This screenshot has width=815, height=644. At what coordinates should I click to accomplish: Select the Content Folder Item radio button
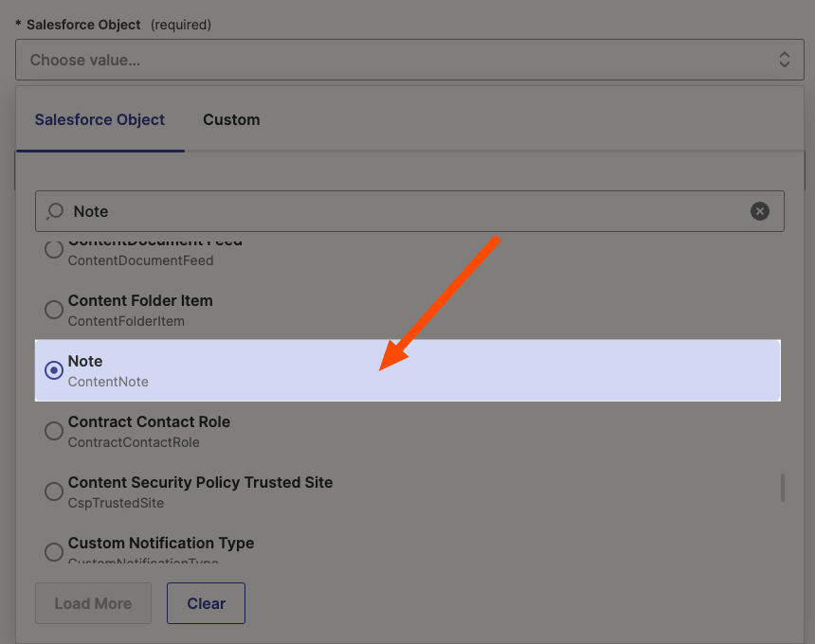coord(53,310)
